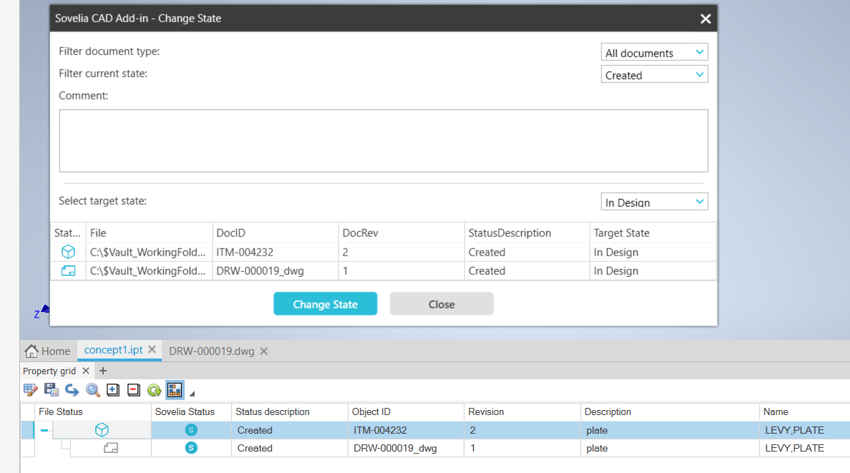
Task: Click the Object ID column header
Action: [405, 412]
